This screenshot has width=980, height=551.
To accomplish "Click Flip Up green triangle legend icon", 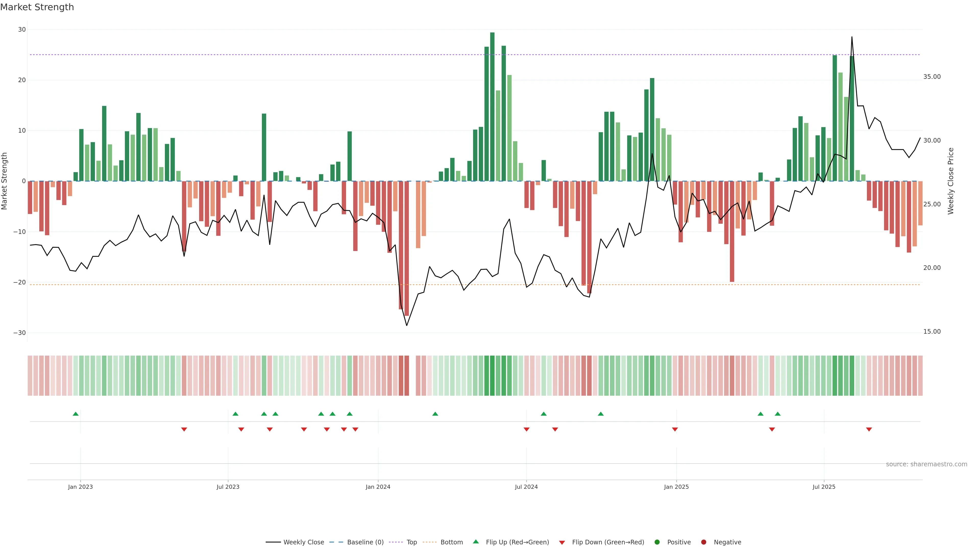I will [475, 542].
